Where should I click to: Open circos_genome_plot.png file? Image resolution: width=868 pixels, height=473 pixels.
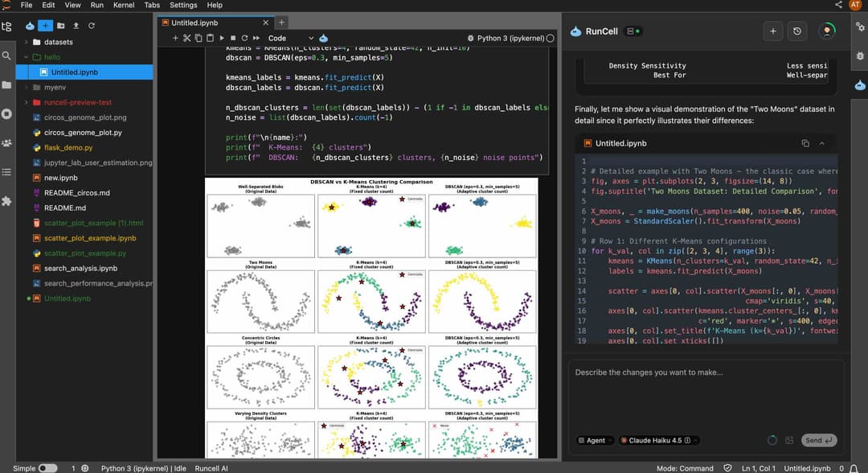coord(85,117)
